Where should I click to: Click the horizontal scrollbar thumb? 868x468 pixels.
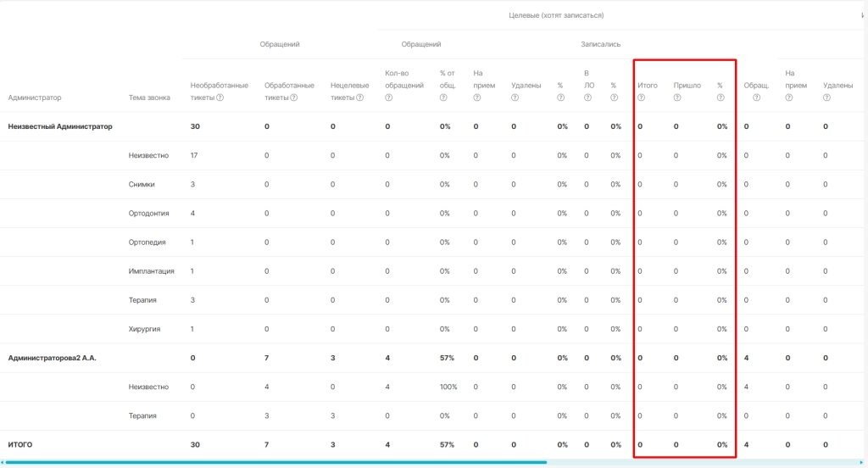(x=275, y=462)
